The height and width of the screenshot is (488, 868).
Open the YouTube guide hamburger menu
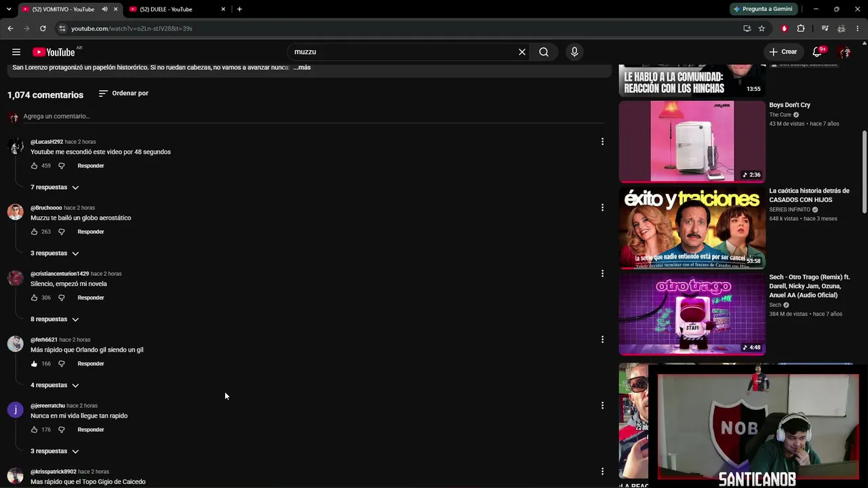click(16, 52)
